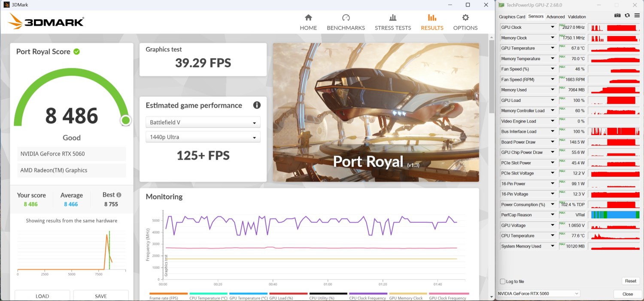Select the RESULTS navigation item
This screenshot has width=644, height=301.
432,22
